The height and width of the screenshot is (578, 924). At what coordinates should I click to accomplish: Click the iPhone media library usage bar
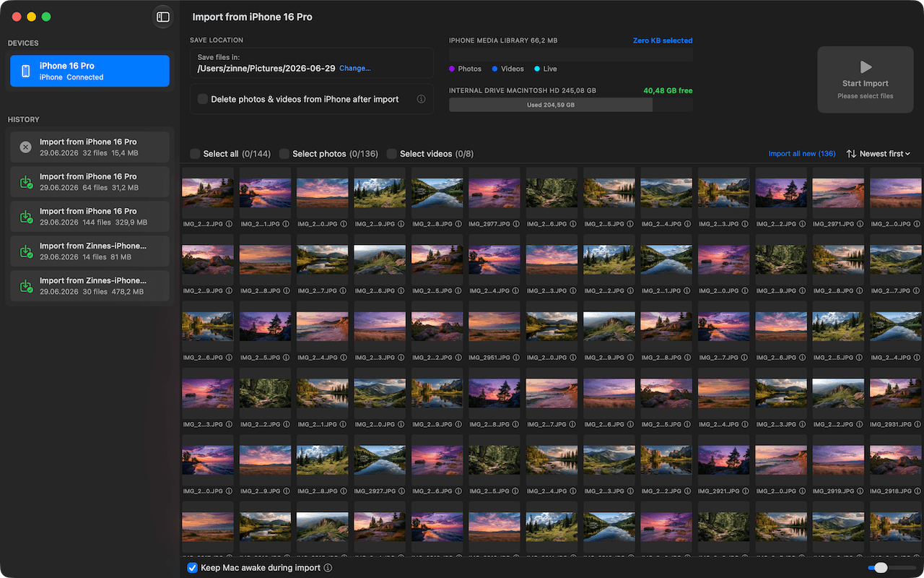(571, 55)
